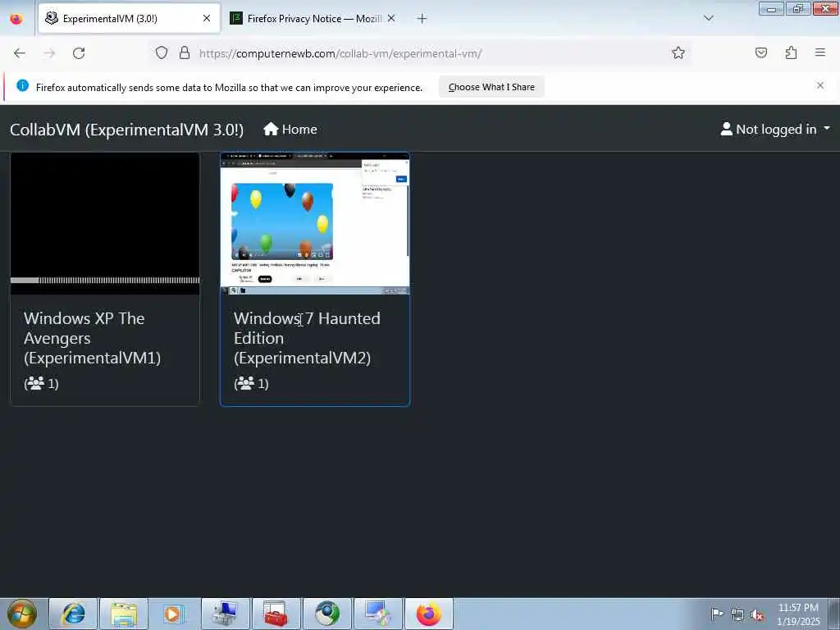
Task: Open network tray icon
Action: coord(737,615)
